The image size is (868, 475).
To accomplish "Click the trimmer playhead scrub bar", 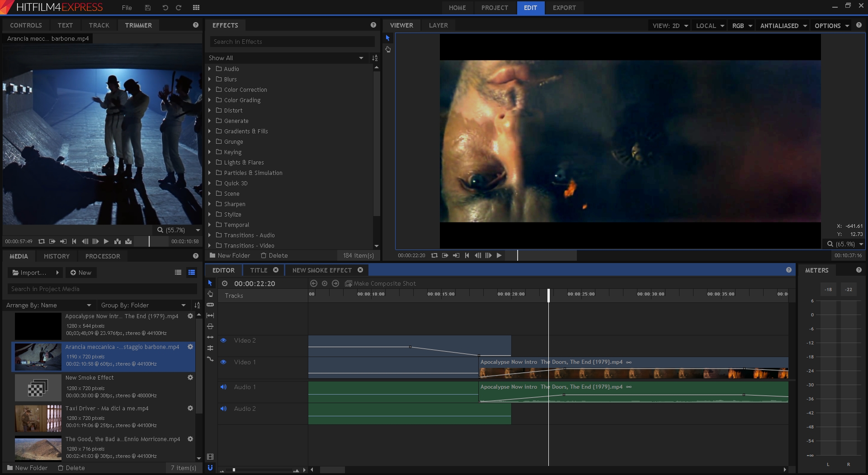I will (151, 241).
